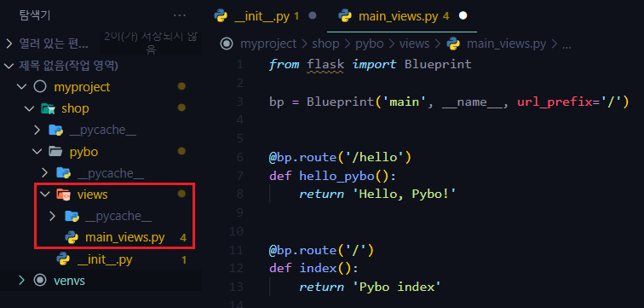This screenshot has width=644, height=308.
Task: Select the views folder label
Action: (92, 194)
